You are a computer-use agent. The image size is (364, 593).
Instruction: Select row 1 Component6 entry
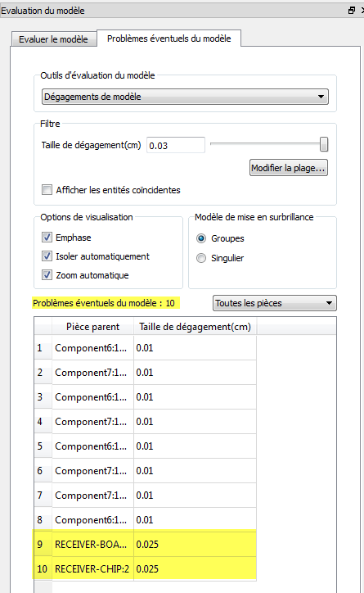point(92,348)
